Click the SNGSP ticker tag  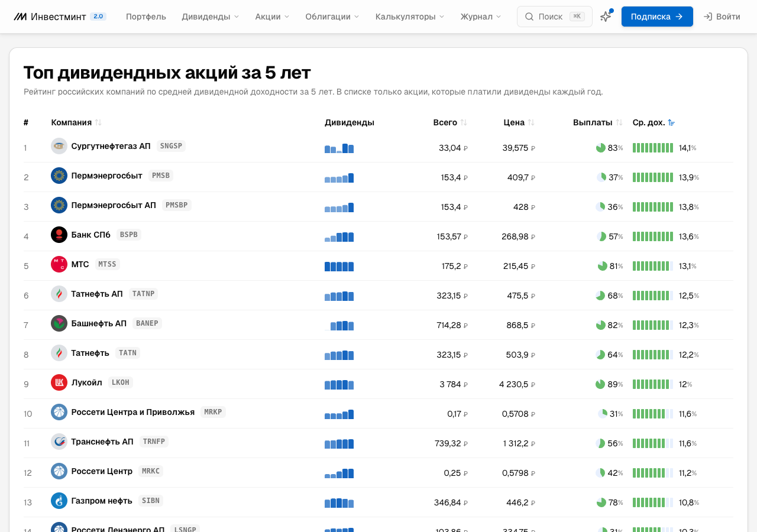click(171, 146)
